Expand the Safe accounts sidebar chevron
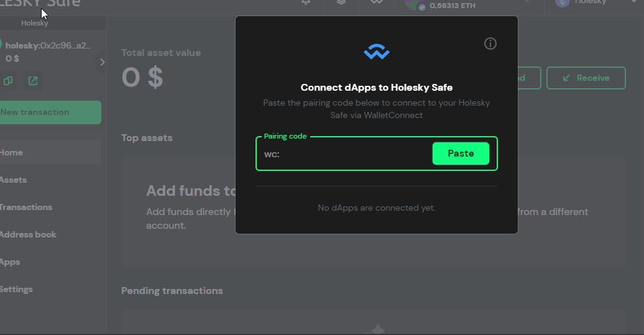644x335 pixels. pyautogui.click(x=103, y=62)
